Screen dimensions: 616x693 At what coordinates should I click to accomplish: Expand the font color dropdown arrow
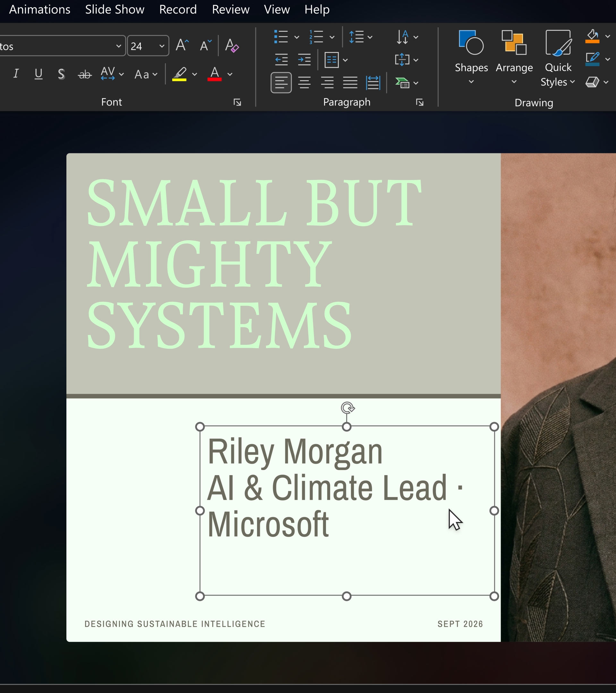coord(230,74)
